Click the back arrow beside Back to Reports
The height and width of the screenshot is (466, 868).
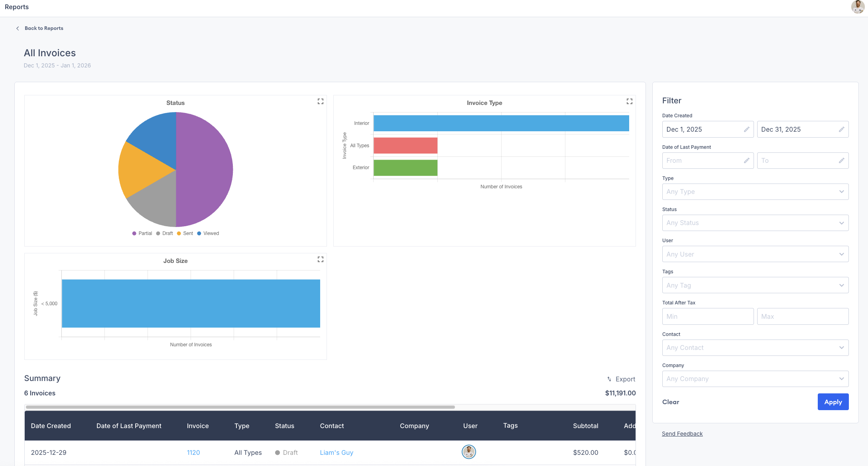pyautogui.click(x=18, y=28)
